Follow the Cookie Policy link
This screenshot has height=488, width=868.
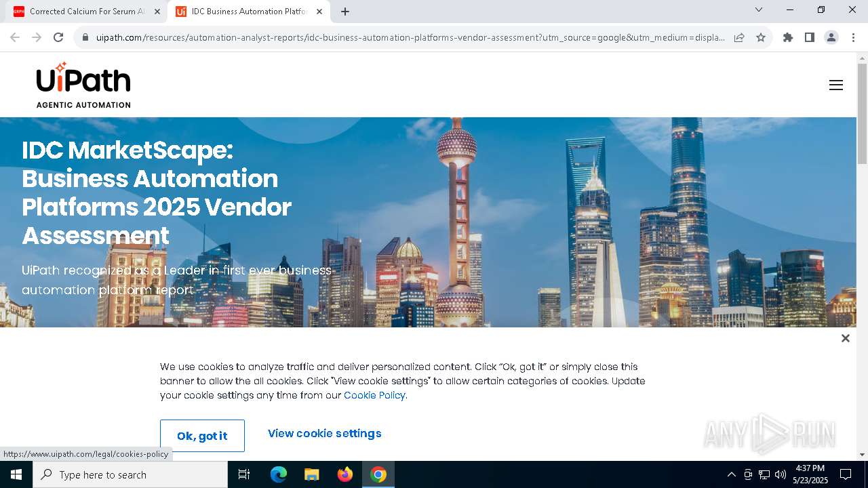click(374, 395)
